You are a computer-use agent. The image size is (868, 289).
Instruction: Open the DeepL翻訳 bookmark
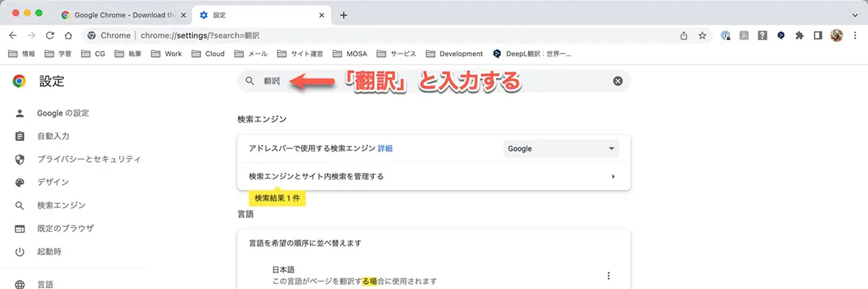tap(535, 53)
